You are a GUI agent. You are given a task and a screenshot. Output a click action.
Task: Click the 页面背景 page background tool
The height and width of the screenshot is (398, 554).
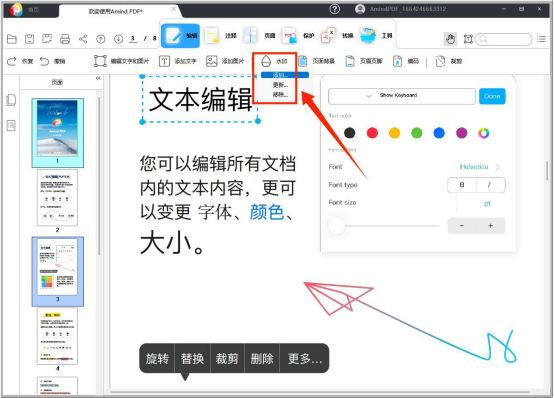(x=317, y=61)
